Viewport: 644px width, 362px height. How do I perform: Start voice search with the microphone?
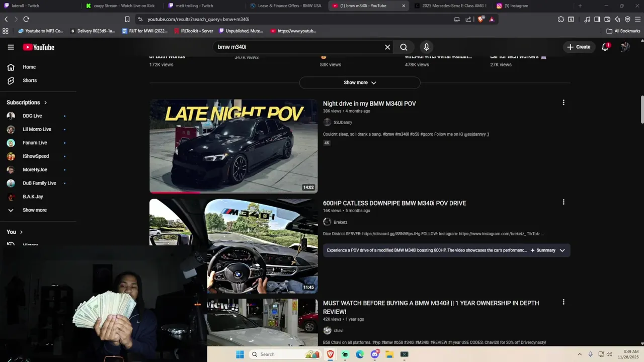427,47
